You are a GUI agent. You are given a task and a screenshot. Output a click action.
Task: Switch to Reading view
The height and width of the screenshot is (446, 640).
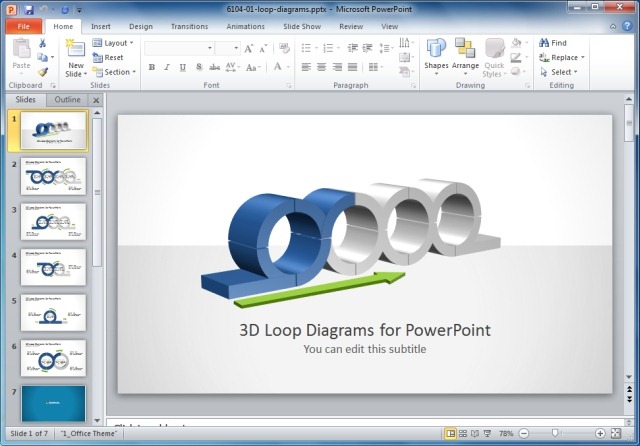(x=475, y=433)
